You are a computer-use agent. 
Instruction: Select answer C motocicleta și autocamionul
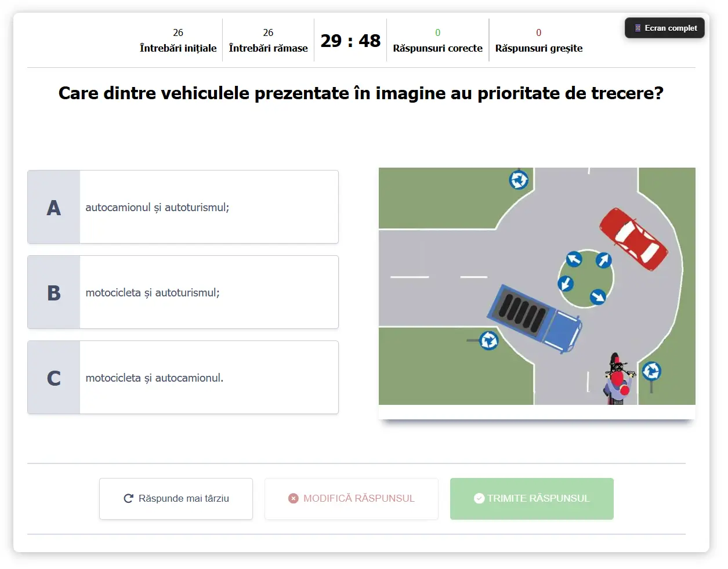pyautogui.click(x=183, y=378)
